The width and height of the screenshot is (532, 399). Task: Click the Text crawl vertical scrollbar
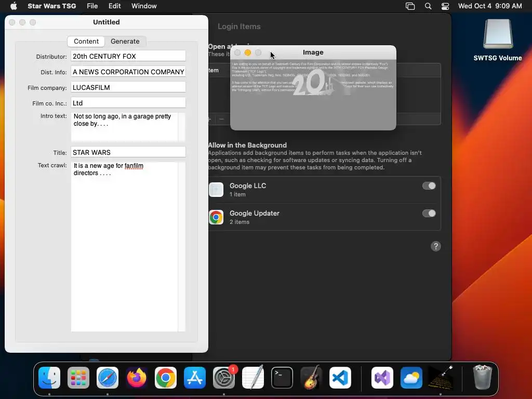pos(182,247)
